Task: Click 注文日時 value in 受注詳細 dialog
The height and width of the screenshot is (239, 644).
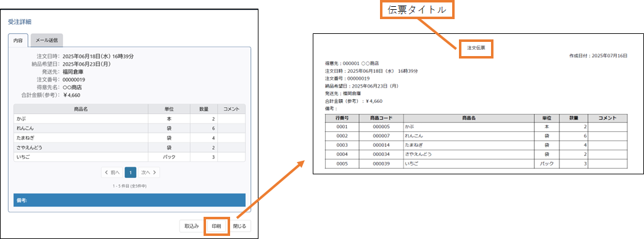Action: [99, 56]
